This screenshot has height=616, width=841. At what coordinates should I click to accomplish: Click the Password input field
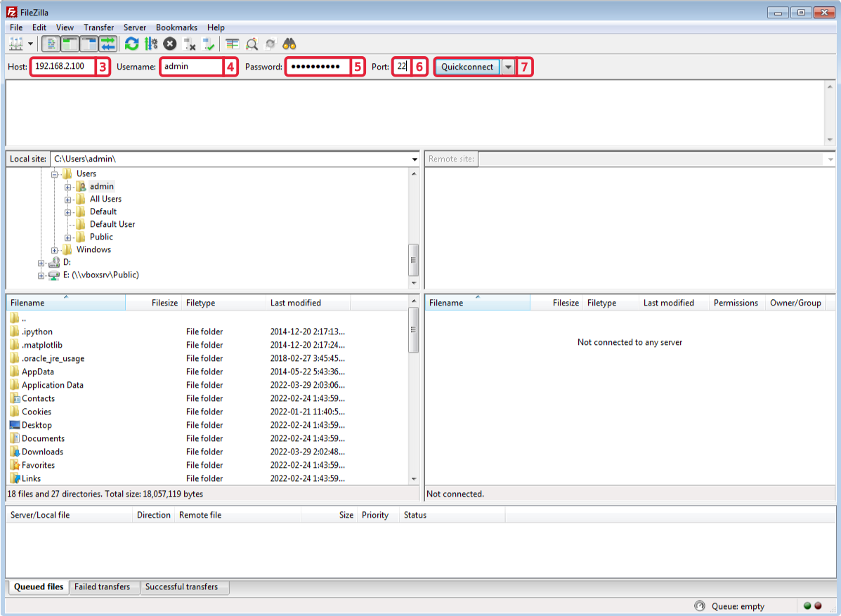(x=318, y=67)
